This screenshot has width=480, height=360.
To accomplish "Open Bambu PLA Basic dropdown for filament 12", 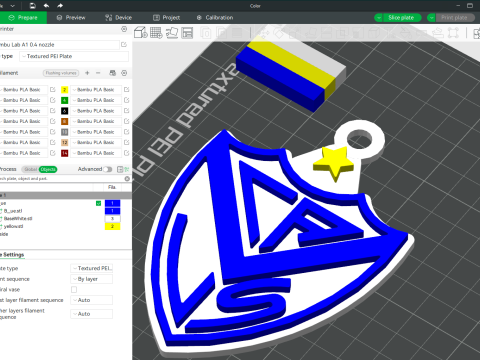I will [96, 142].
